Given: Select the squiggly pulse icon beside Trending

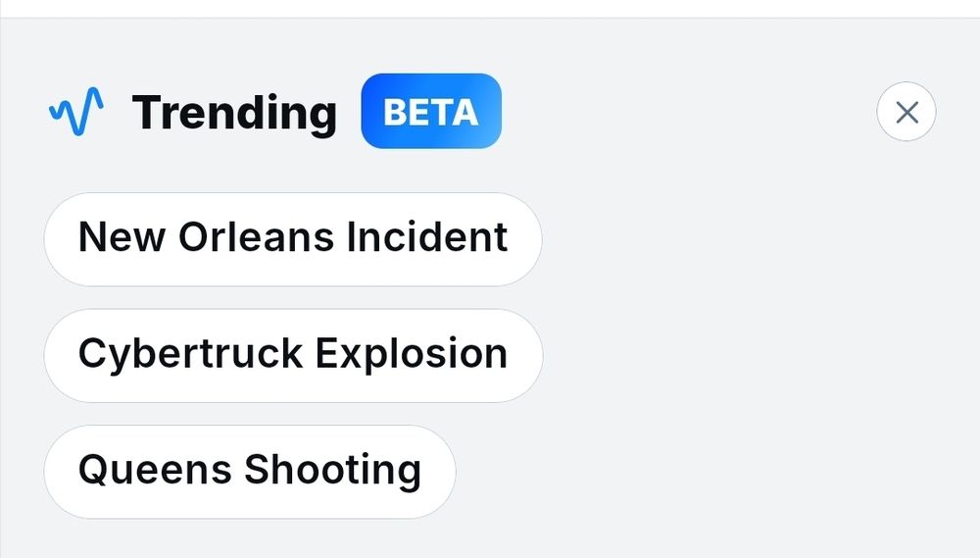Looking at the screenshot, I should pos(76,112).
